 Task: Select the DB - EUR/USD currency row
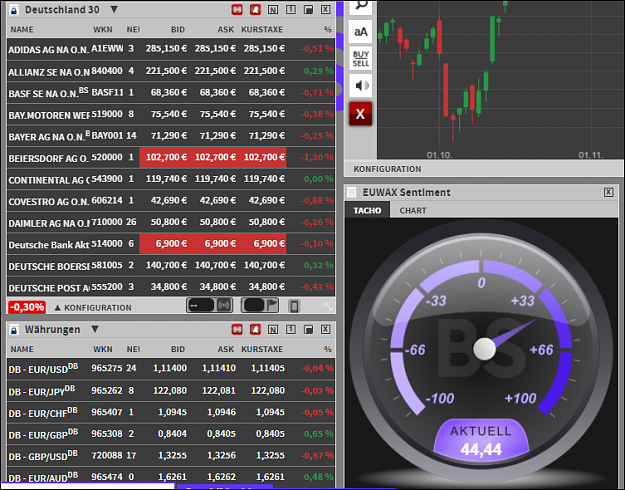pos(171,368)
